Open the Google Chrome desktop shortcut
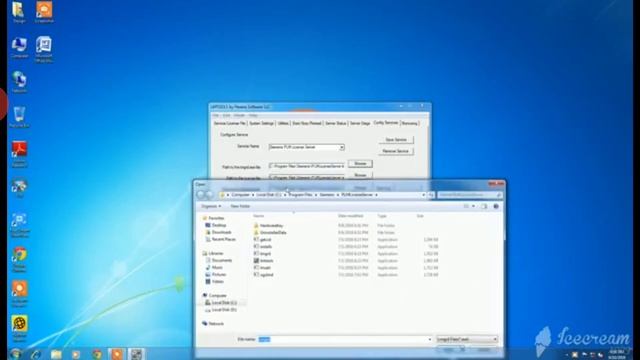The width and height of the screenshot is (640, 360). [x=19, y=260]
